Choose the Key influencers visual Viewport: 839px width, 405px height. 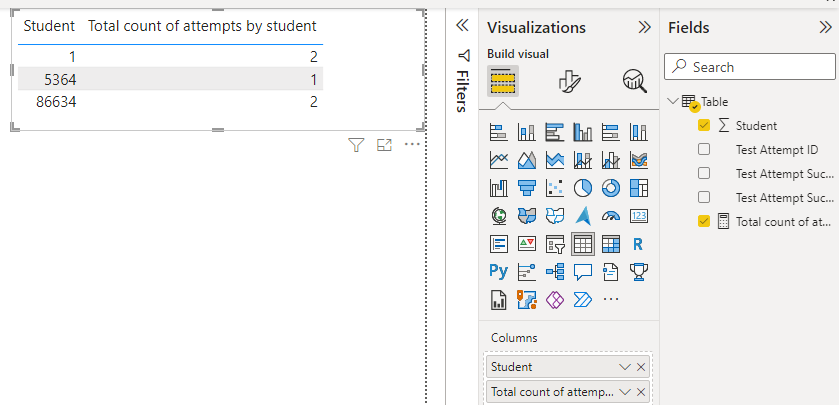point(527,272)
